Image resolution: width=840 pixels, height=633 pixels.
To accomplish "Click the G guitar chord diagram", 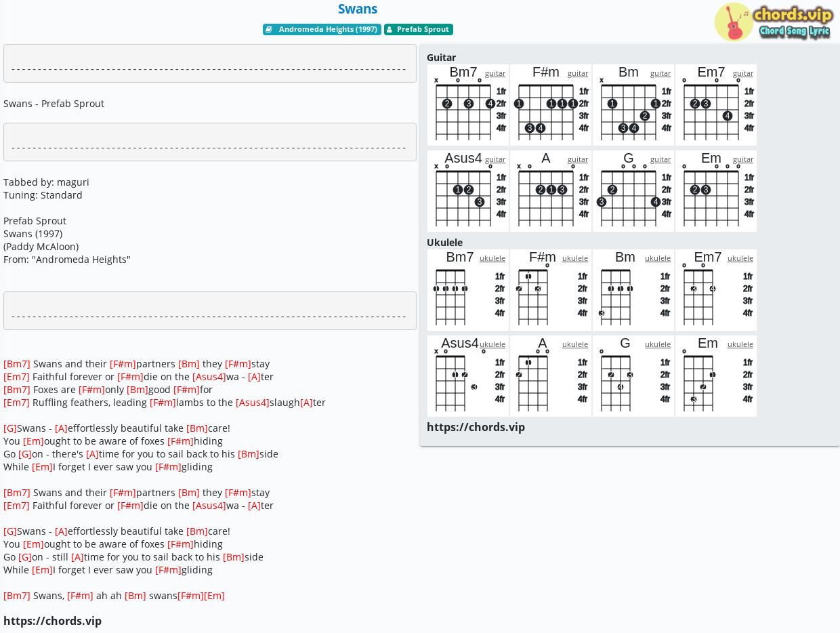I will [x=633, y=191].
